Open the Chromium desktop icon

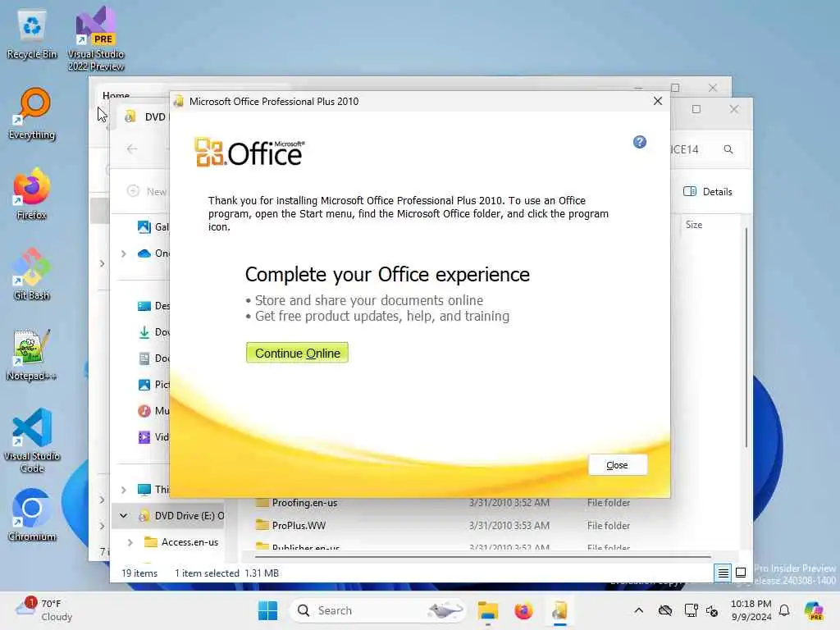click(x=32, y=515)
